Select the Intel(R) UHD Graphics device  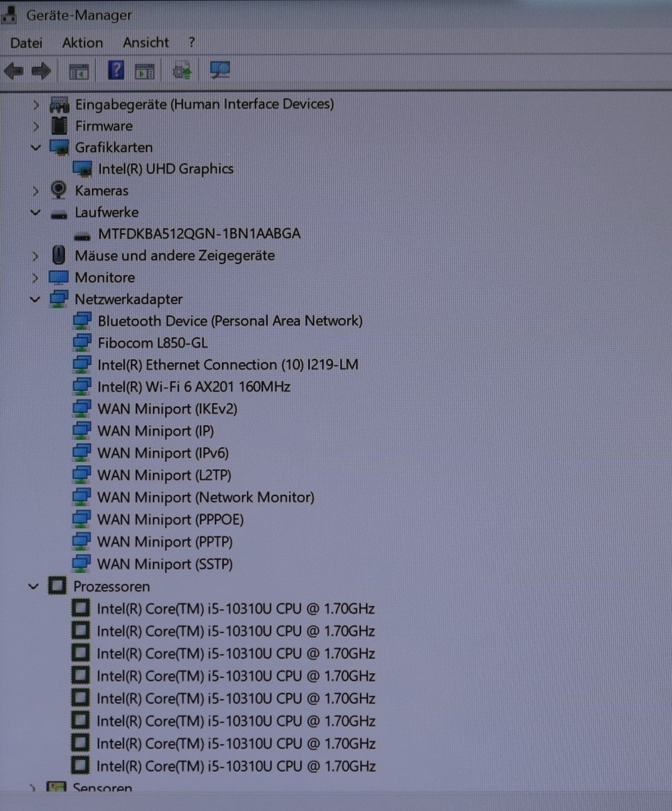point(166,169)
